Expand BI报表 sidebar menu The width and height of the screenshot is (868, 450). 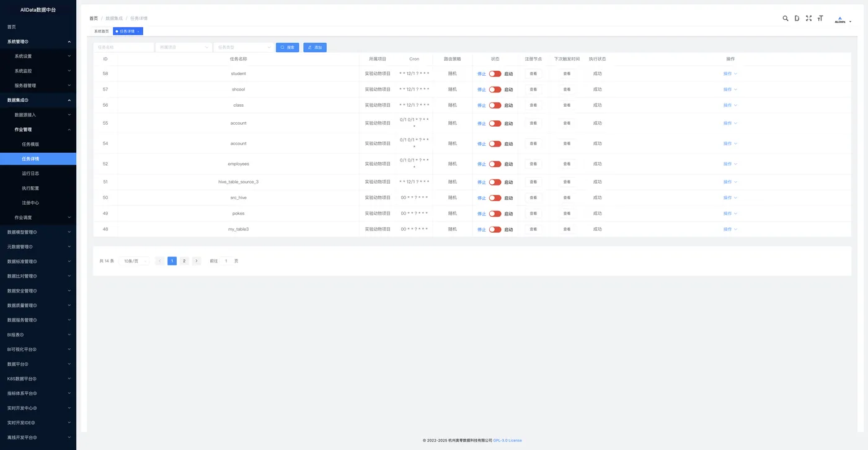38,335
